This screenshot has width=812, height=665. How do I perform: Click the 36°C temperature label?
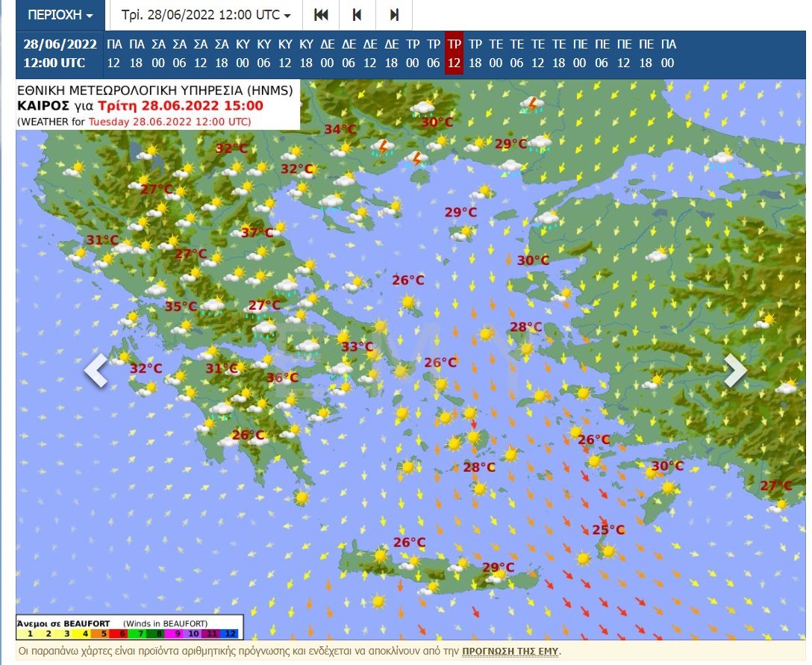click(x=282, y=378)
